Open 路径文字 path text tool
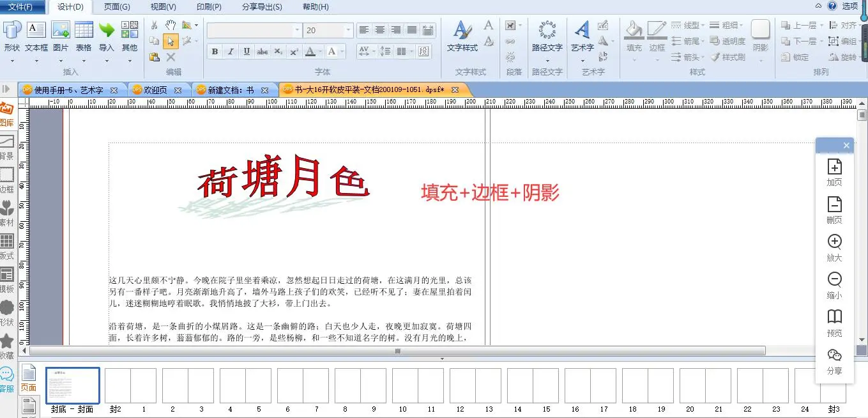The height and width of the screenshot is (418, 868). (x=547, y=36)
